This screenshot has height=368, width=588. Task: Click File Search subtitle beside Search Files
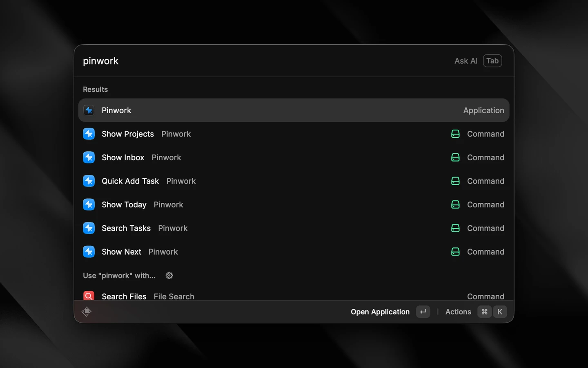pyautogui.click(x=174, y=296)
